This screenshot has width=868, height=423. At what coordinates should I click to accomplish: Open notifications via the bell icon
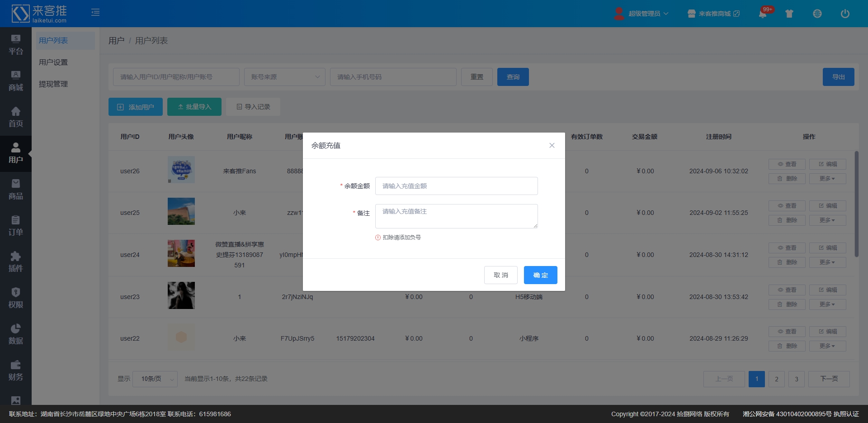[763, 14]
